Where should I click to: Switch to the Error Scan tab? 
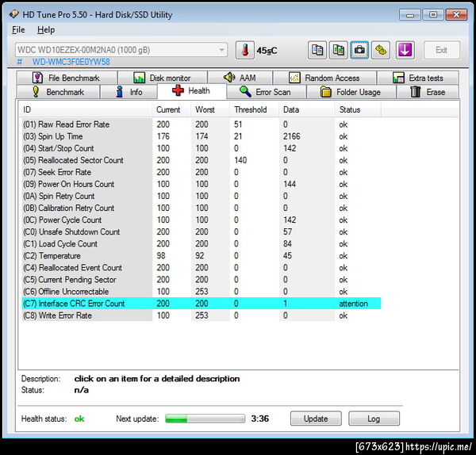click(x=267, y=92)
